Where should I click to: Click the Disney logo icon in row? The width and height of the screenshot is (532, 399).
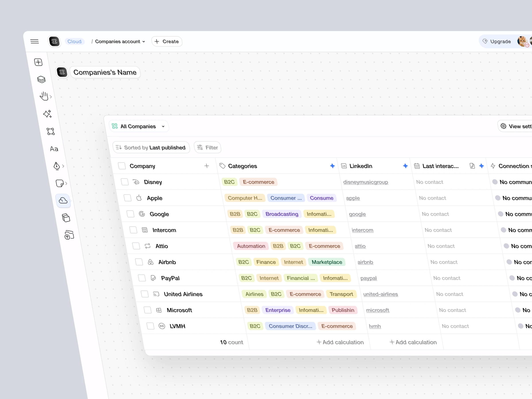(x=136, y=182)
